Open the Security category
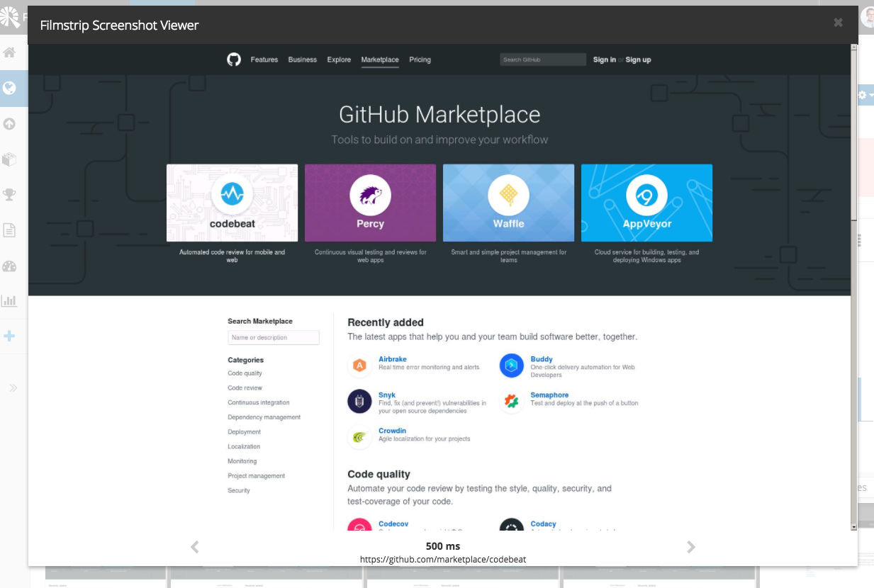 [x=239, y=490]
